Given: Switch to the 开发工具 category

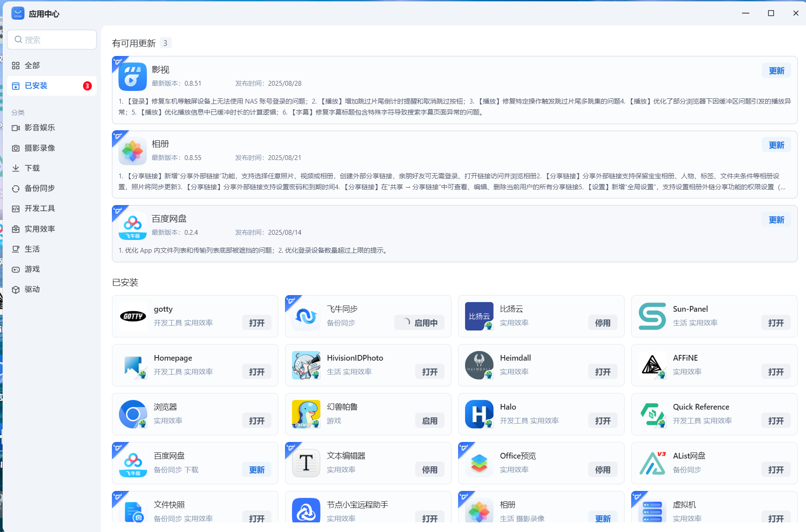Looking at the screenshot, I should 40,209.
